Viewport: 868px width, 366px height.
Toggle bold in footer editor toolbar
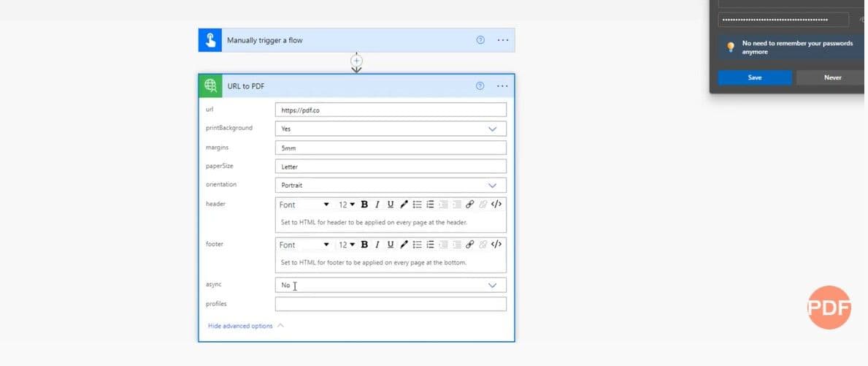click(364, 245)
